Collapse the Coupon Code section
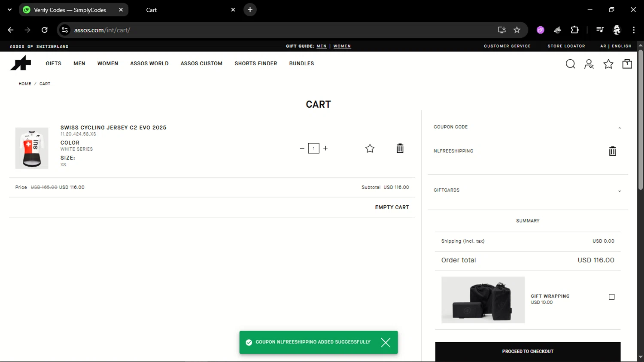644x362 pixels. click(x=620, y=128)
